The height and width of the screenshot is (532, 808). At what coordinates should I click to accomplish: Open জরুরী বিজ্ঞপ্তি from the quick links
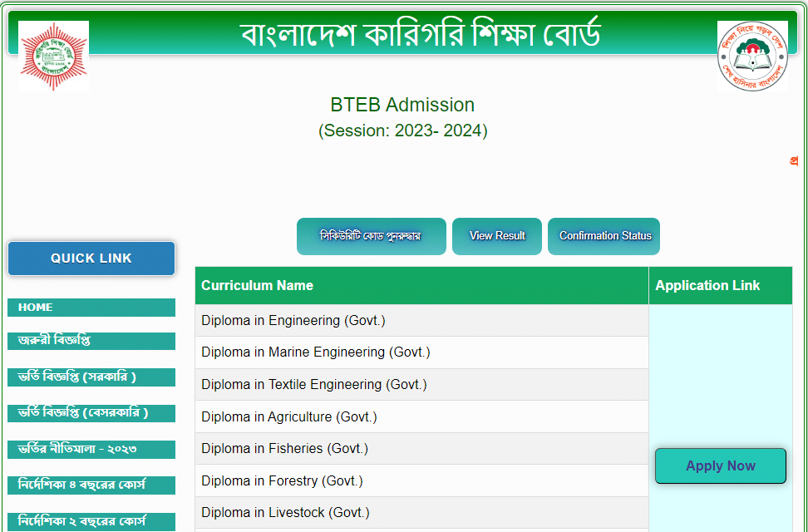coord(91,341)
